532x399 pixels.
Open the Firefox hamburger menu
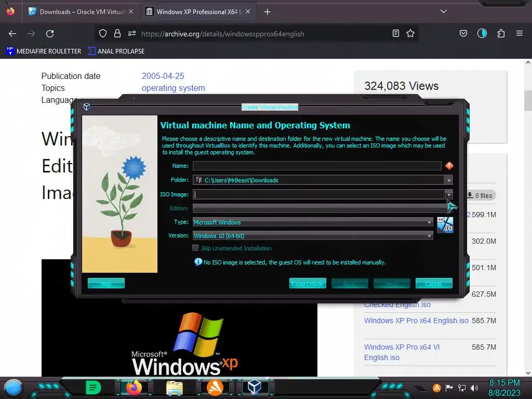[x=520, y=33]
